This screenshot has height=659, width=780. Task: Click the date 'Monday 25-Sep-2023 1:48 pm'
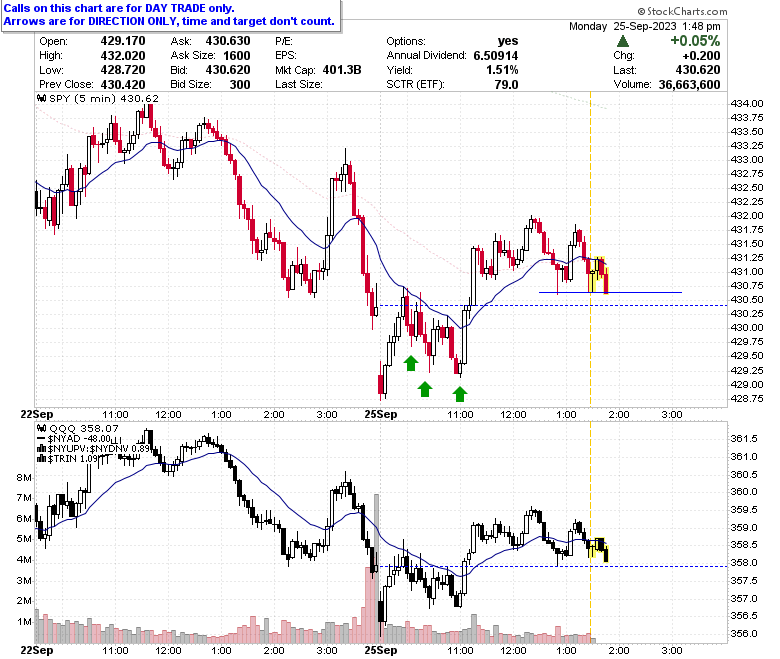coord(645,26)
